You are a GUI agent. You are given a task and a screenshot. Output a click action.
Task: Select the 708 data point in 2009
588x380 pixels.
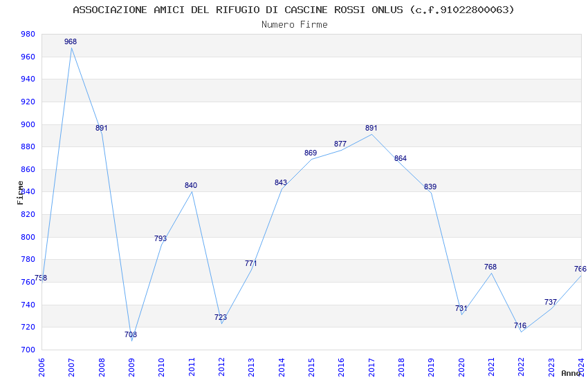tap(131, 334)
